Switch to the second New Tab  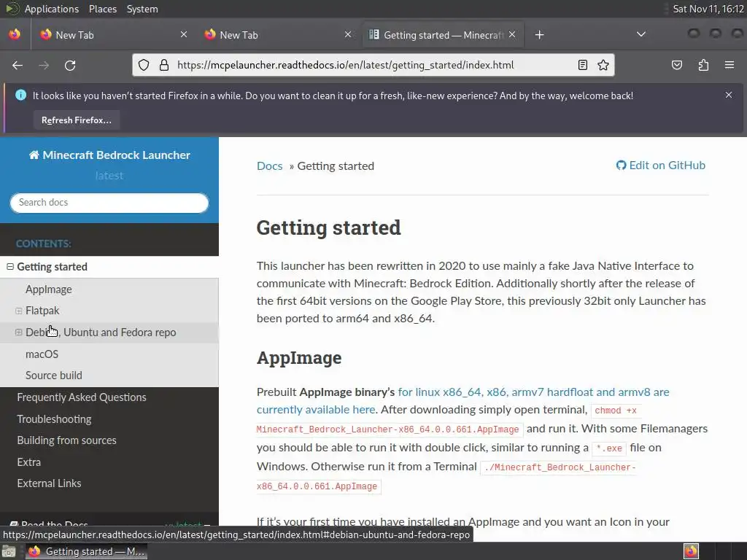[277, 35]
